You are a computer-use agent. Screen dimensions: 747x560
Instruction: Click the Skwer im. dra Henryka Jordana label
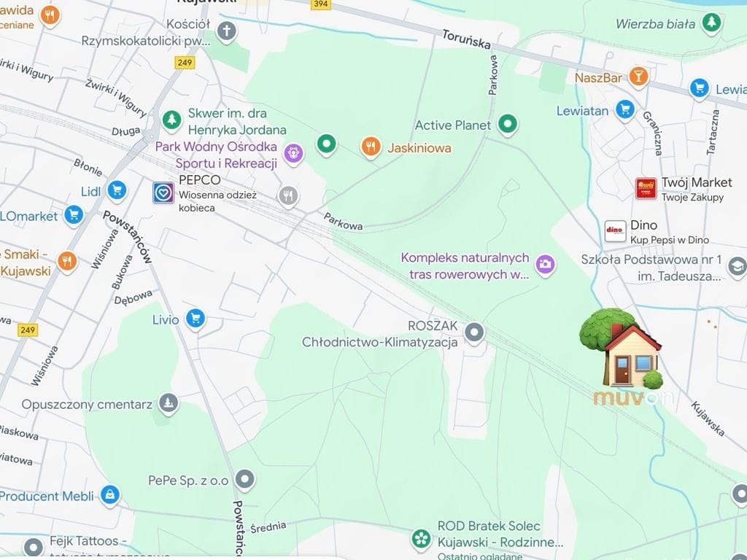[237, 122]
